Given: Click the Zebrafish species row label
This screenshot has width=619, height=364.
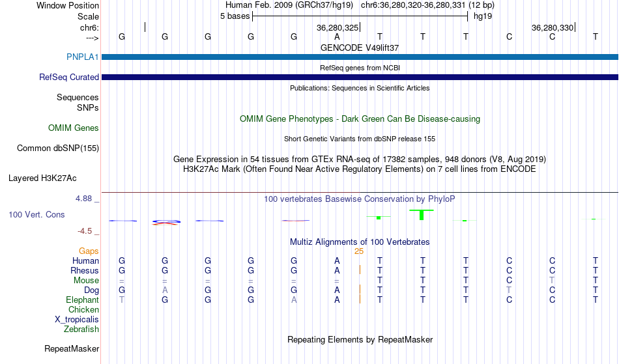Looking at the screenshot, I should [81, 329].
